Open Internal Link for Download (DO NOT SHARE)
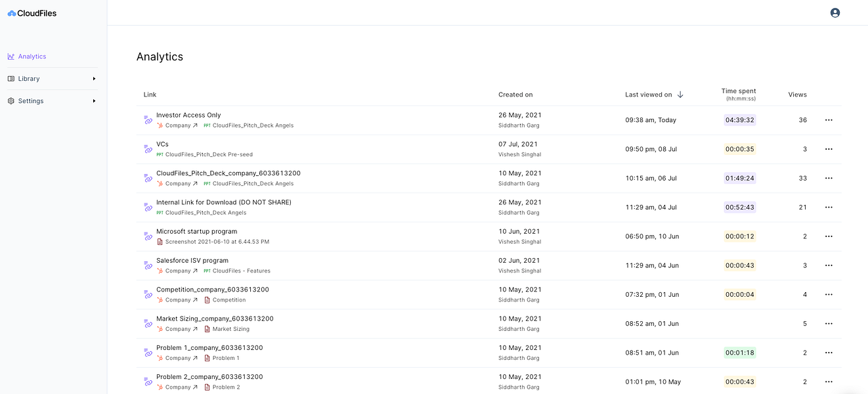This screenshot has width=868, height=394. (x=224, y=202)
